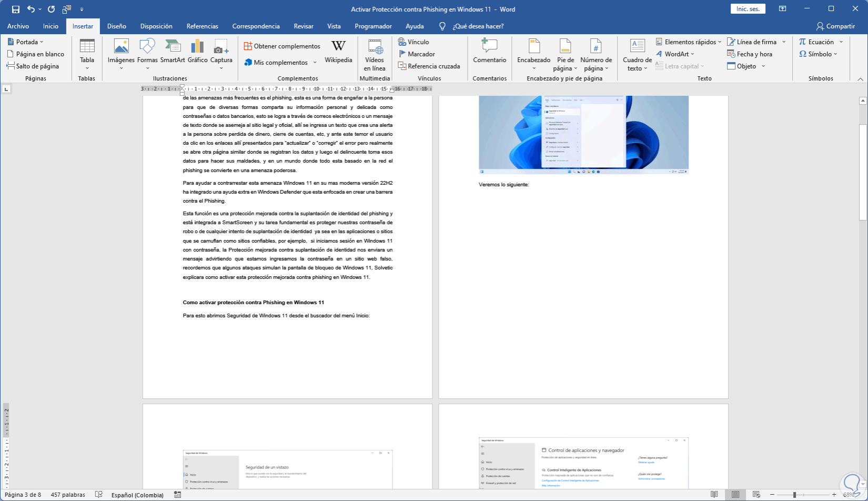Expand the WordArt dropdown
868x501 pixels.
692,54
